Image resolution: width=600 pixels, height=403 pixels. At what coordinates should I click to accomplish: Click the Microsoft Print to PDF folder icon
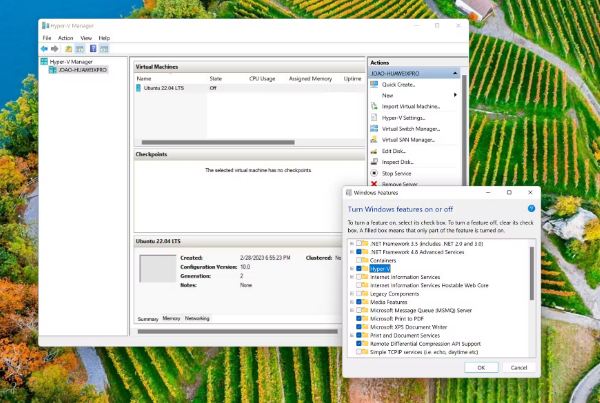tap(365, 318)
